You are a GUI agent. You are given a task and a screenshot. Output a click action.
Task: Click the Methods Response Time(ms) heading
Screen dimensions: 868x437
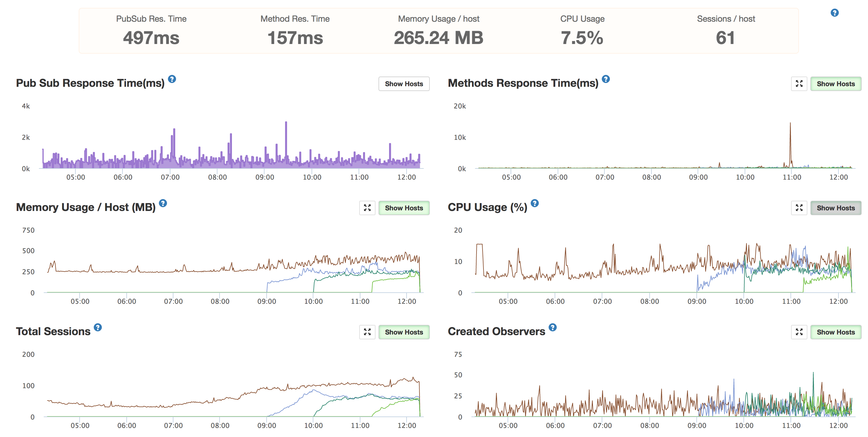(523, 83)
